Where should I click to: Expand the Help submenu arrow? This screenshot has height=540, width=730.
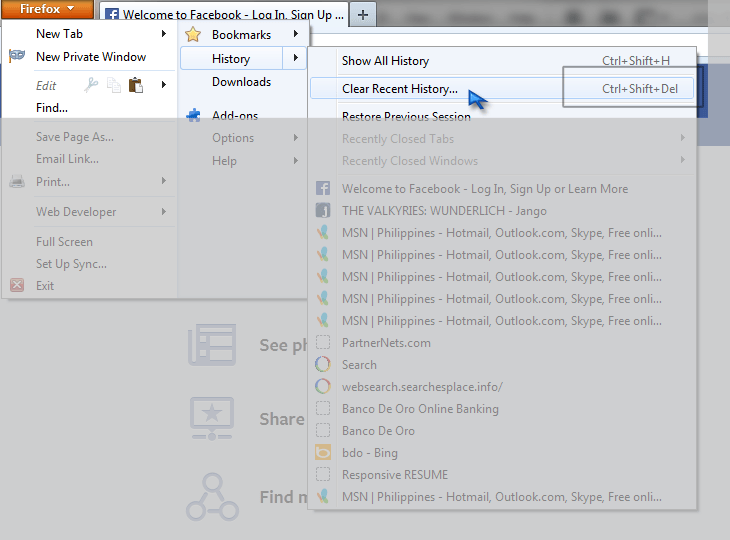(296, 160)
